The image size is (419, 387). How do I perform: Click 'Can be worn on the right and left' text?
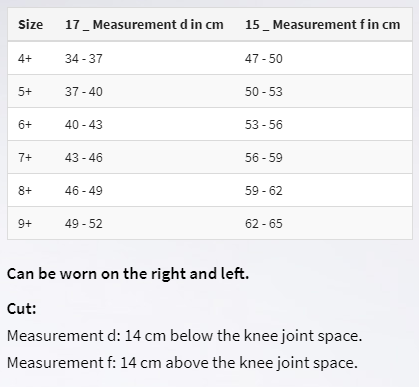tap(128, 274)
